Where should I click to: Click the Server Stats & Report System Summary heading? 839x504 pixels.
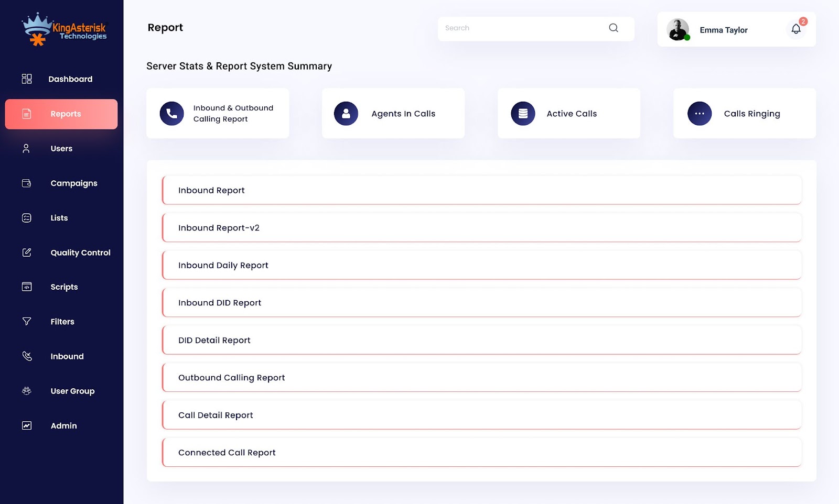[239, 66]
